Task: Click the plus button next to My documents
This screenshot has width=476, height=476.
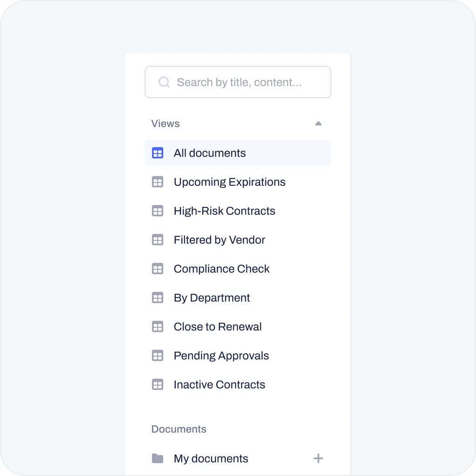Action: [318, 458]
